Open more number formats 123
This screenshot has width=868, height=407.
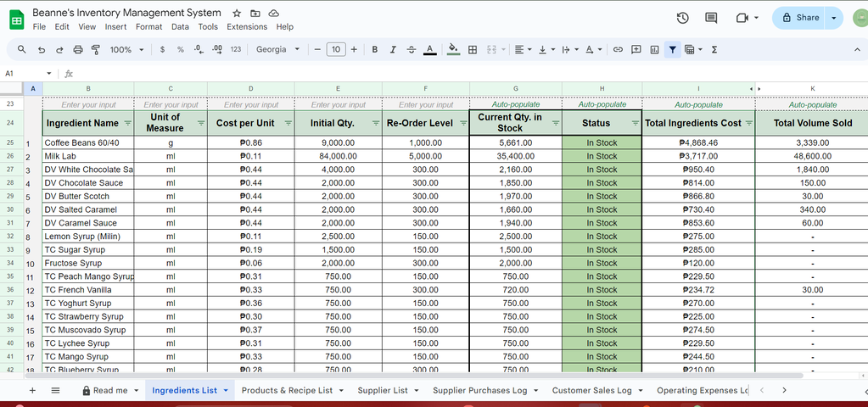(236, 50)
